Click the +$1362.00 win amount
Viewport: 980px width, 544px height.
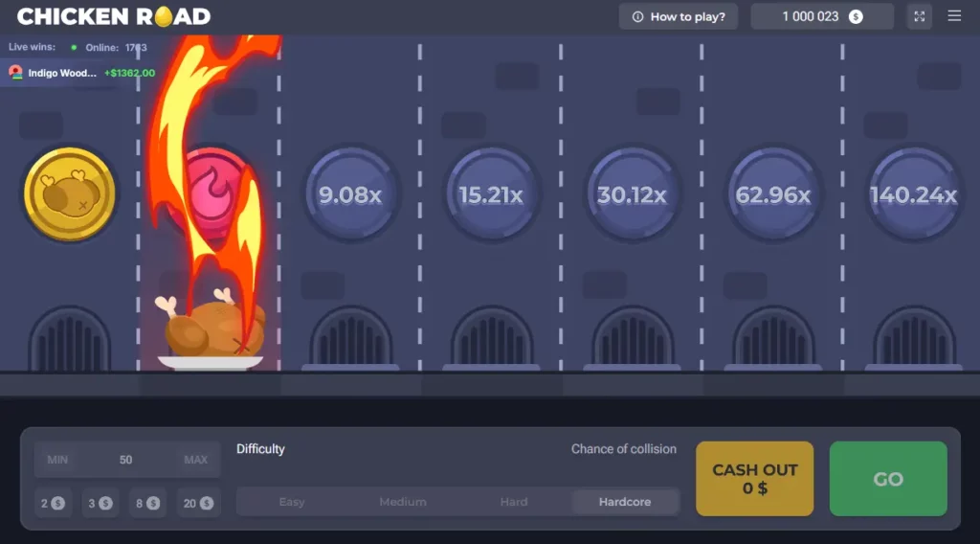click(x=129, y=73)
